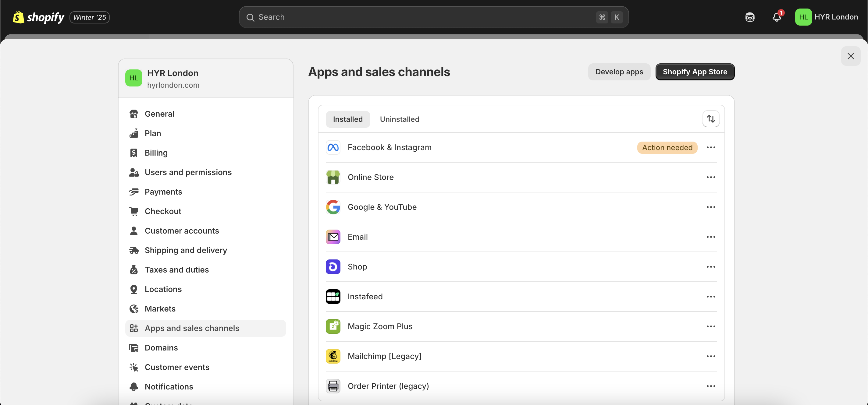Open the Facebook & Instagram channel via its Meta icon
The width and height of the screenshot is (868, 405).
pos(333,147)
